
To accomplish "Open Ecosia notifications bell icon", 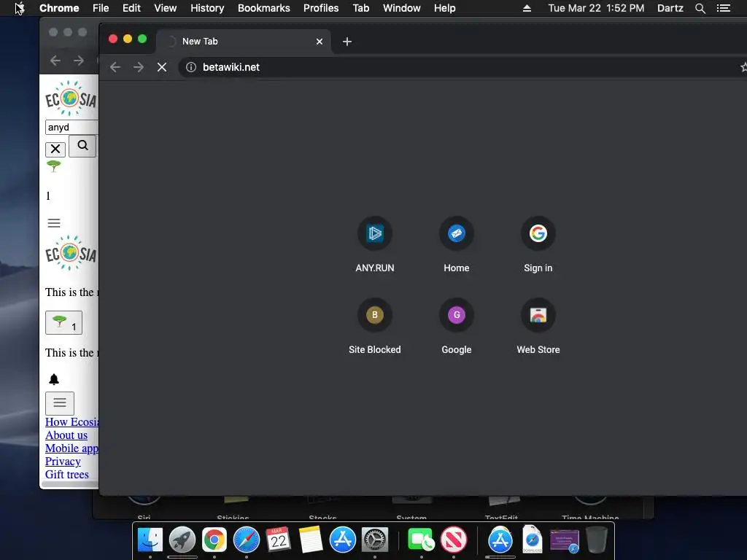I will (54, 379).
